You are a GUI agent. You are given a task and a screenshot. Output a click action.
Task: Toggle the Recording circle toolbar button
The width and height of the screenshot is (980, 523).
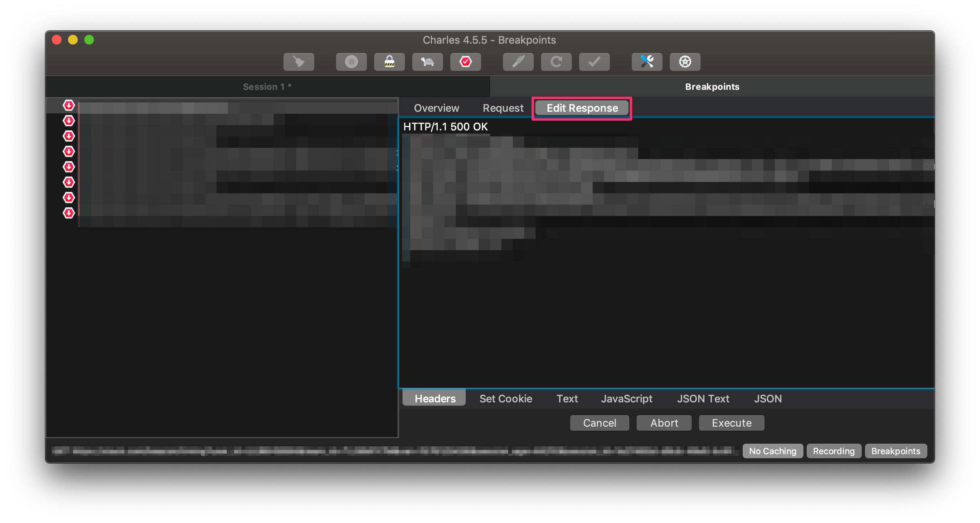coord(351,62)
